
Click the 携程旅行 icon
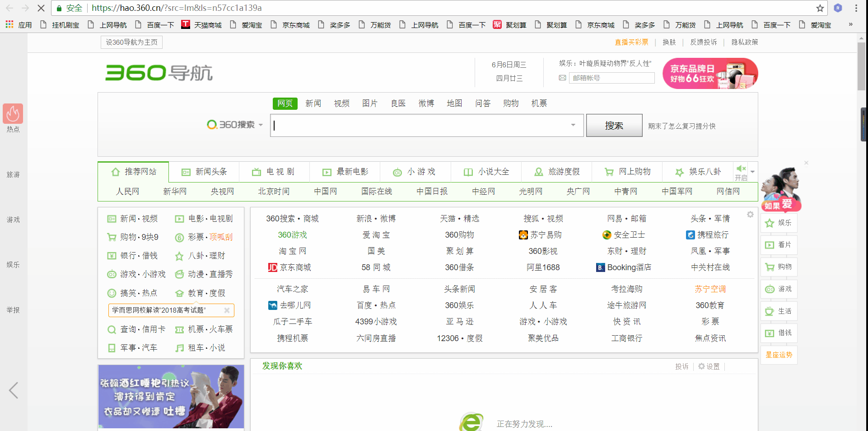[691, 235]
